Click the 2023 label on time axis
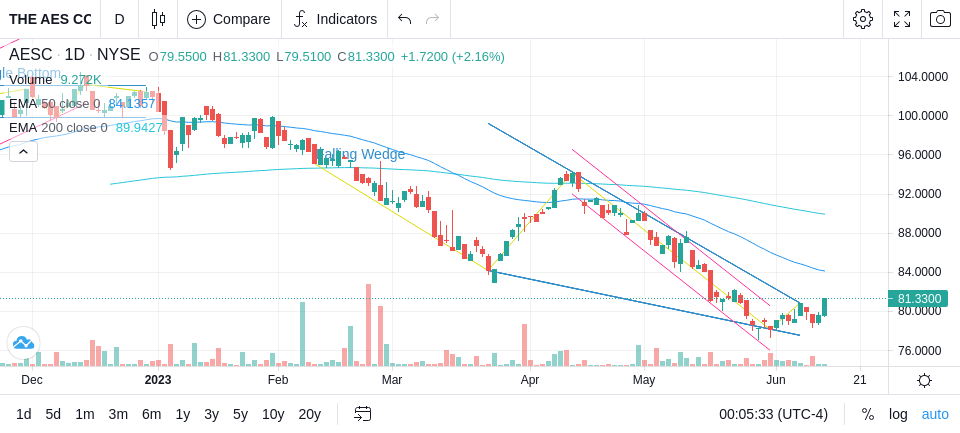Screen dimensions: 960x433 pyautogui.click(x=158, y=380)
